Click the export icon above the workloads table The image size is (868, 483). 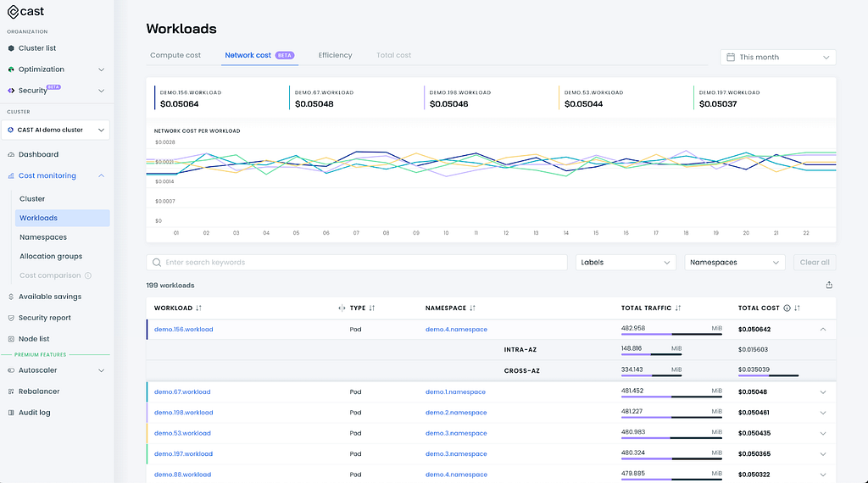[829, 285]
